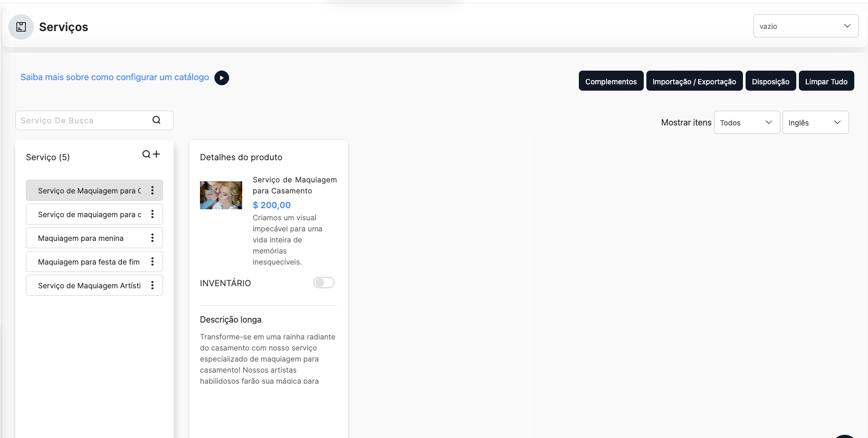Open the 'vazio' dropdown

click(x=806, y=26)
